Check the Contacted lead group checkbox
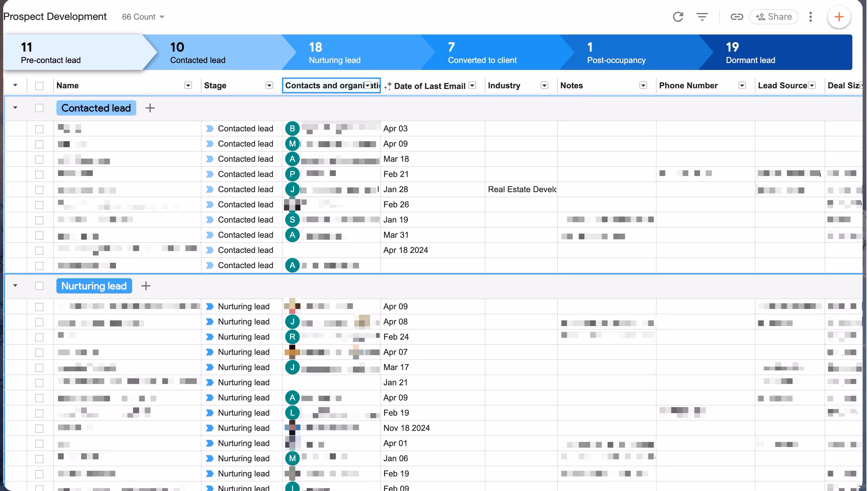 pyautogui.click(x=39, y=108)
